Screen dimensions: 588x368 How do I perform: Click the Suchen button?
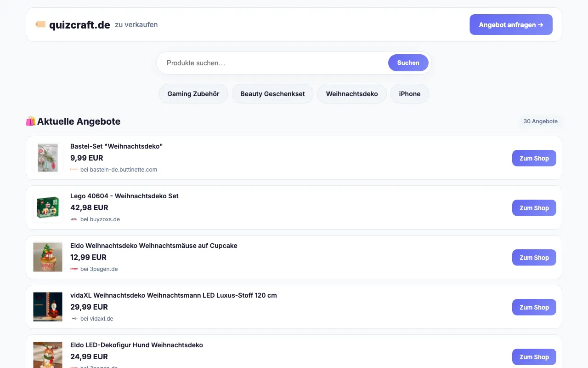pyautogui.click(x=408, y=63)
